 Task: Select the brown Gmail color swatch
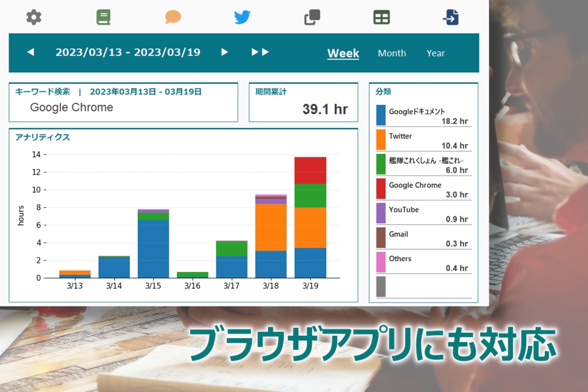click(x=381, y=238)
